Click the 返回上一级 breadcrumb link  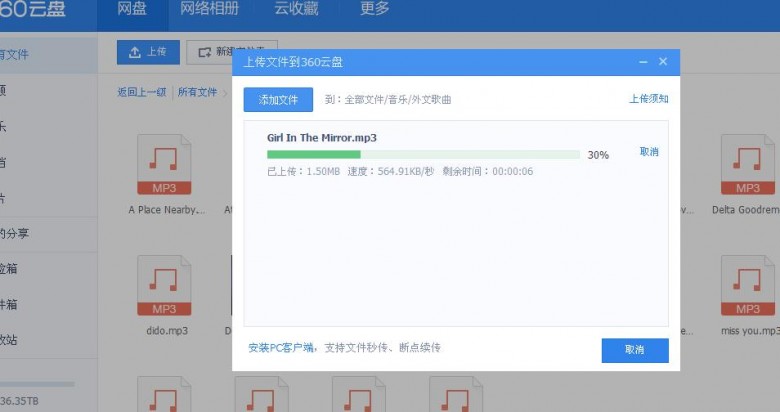coord(141,92)
